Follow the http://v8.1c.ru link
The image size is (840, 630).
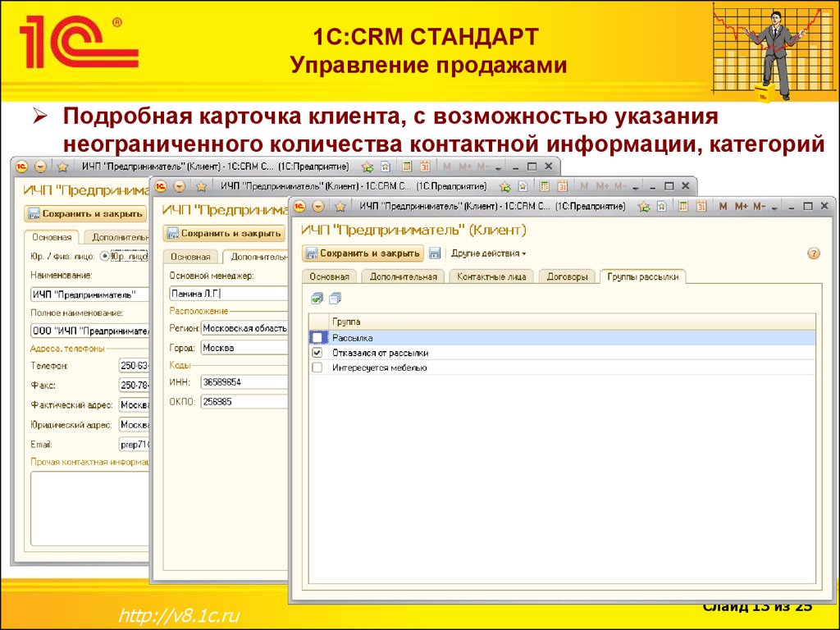click(x=178, y=615)
